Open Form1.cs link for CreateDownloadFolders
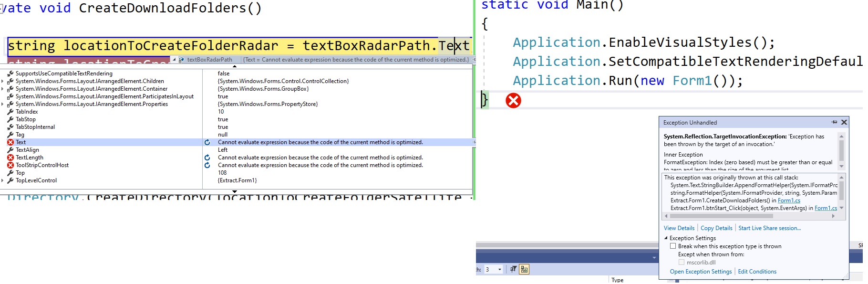Screen dimensions: 868x284 click(789, 200)
